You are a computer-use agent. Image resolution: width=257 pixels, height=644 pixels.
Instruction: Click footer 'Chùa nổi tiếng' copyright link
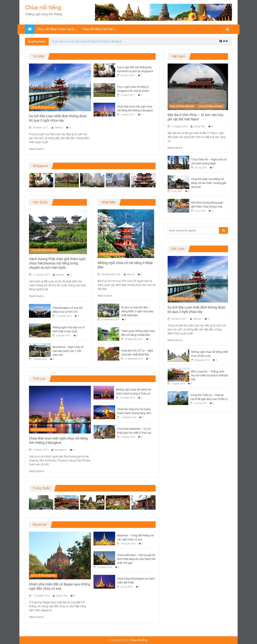coord(138,640)
